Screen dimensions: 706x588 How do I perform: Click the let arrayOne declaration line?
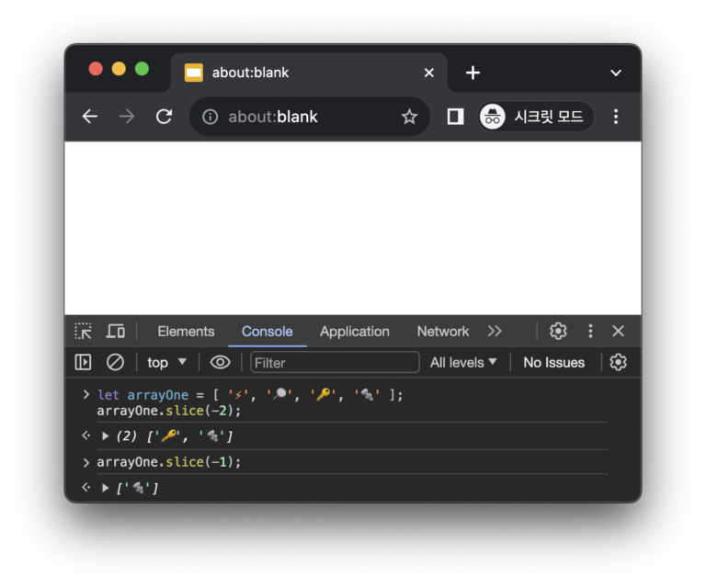(x=250, y=395)
